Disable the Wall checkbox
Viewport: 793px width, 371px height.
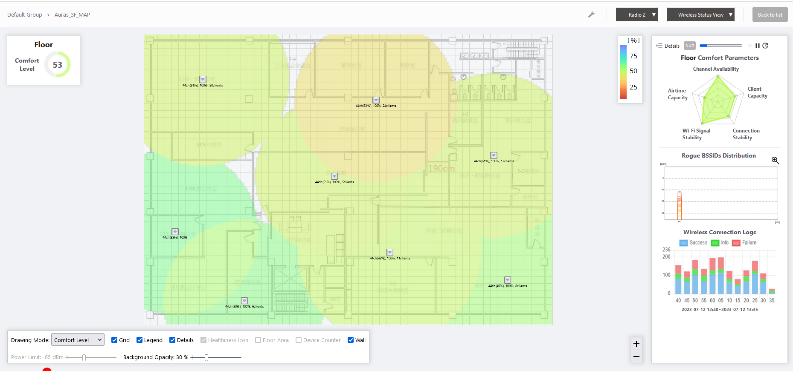[351, 340]
